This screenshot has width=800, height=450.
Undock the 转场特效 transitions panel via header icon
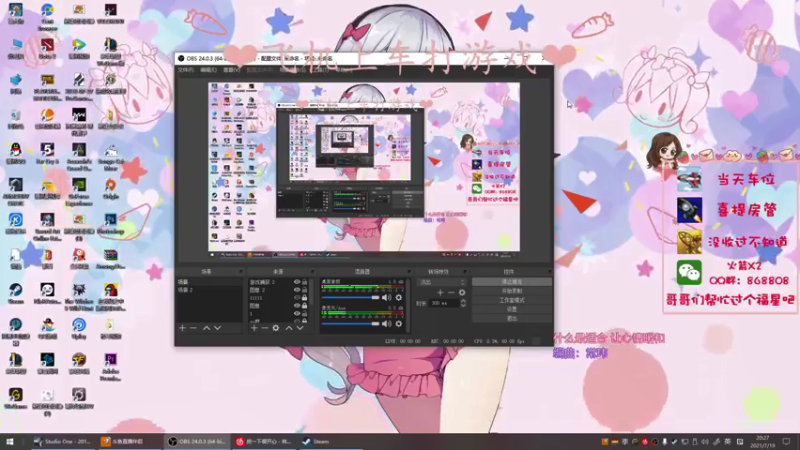tap(464, 271)
